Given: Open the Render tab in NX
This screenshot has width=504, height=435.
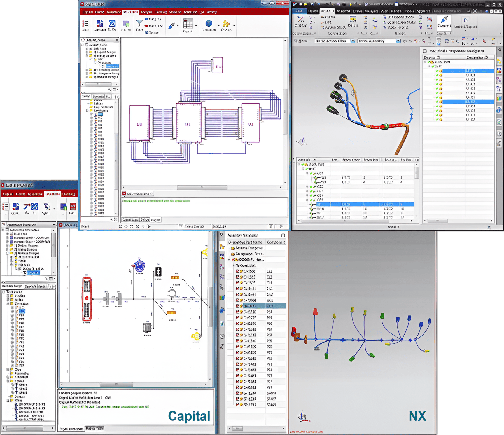Looking at the screenshot, I should (x=396, y=11).
